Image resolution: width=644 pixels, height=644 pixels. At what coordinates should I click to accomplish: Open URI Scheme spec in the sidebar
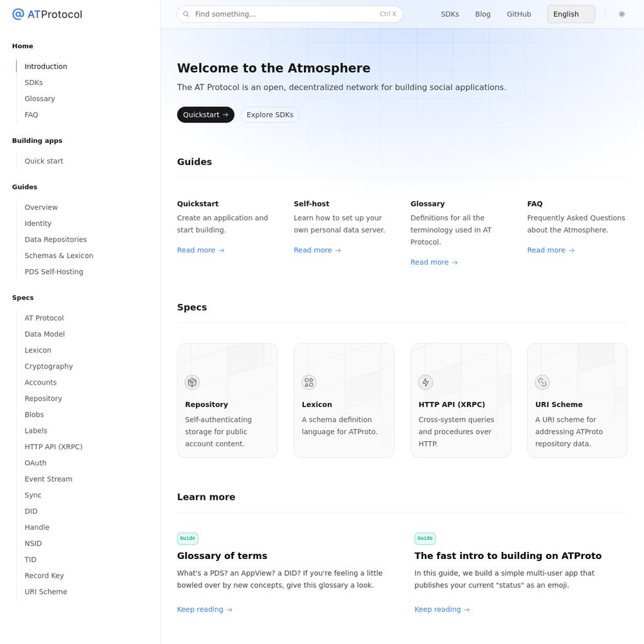(46, 591)
